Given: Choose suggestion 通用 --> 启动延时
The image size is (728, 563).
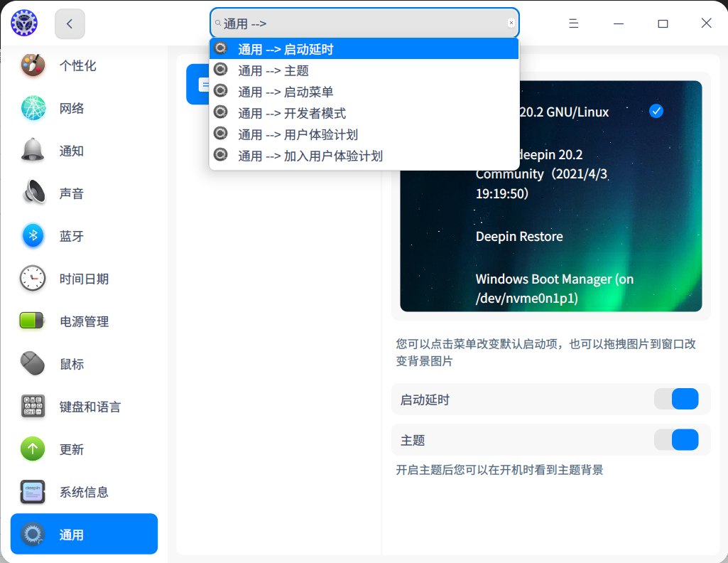Looking at the screenshot, I should click(x=364, y=49).
